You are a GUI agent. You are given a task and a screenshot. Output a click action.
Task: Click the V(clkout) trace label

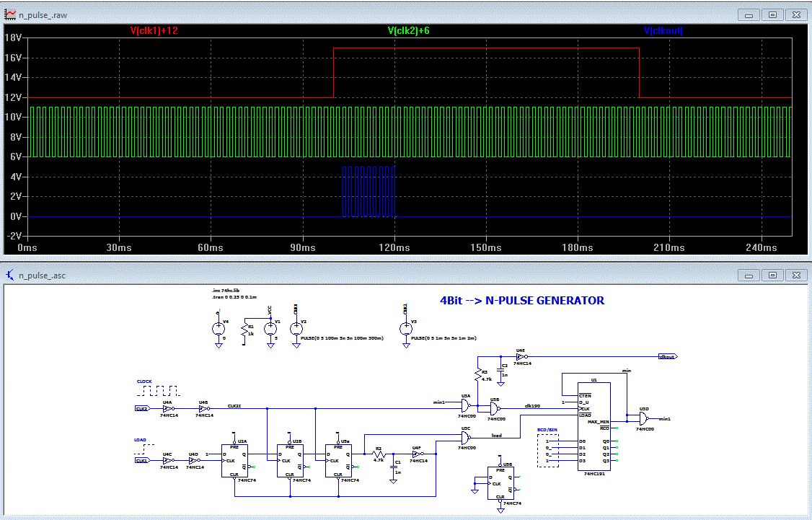[x=663, y=30]
